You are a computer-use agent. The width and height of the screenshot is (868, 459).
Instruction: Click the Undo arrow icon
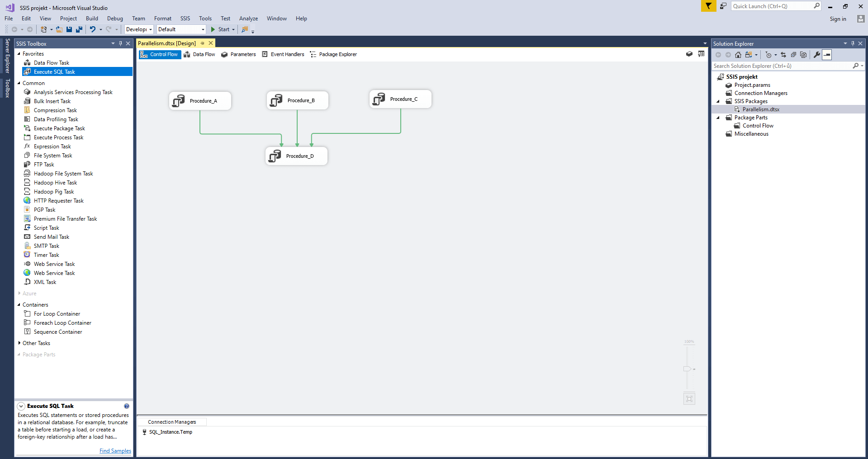92,29
